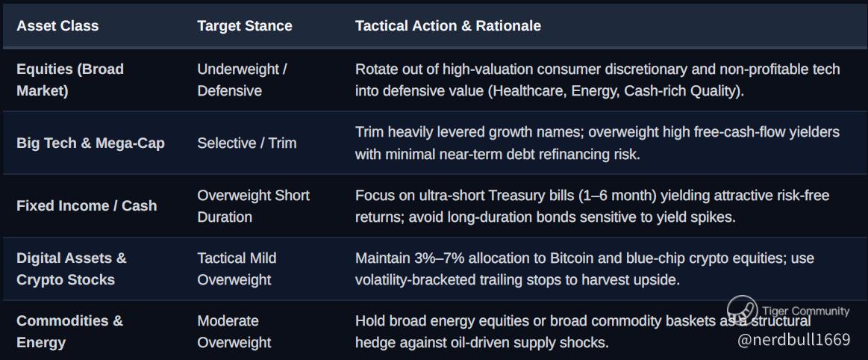The height and width of the screenshot is (360, 868).
Task: Select the Commodities & Energy row label
Action: coord(69,331)
